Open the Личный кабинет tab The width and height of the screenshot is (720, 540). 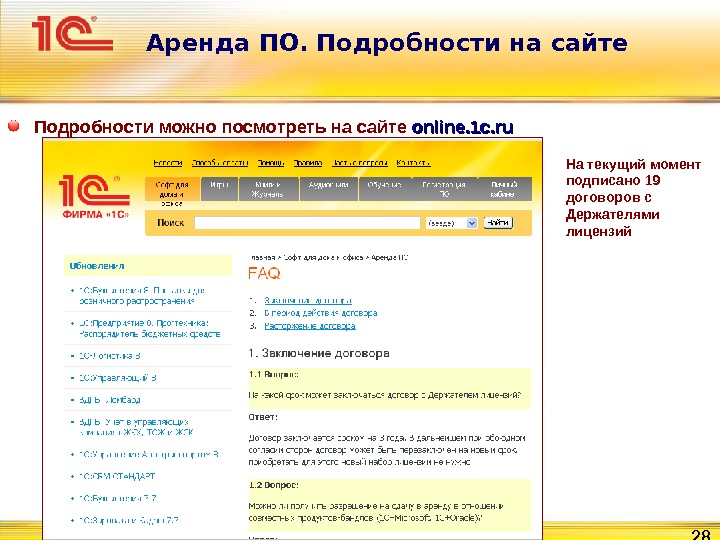[x=504, y=189]
